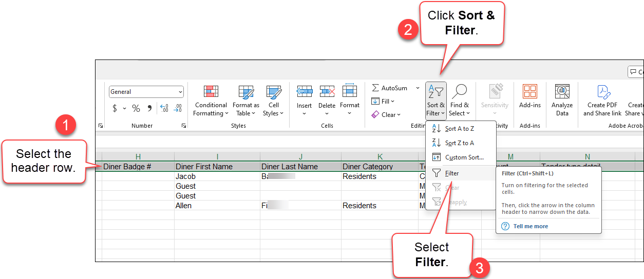Click Tell me more link in tooltip

point(531,226)
